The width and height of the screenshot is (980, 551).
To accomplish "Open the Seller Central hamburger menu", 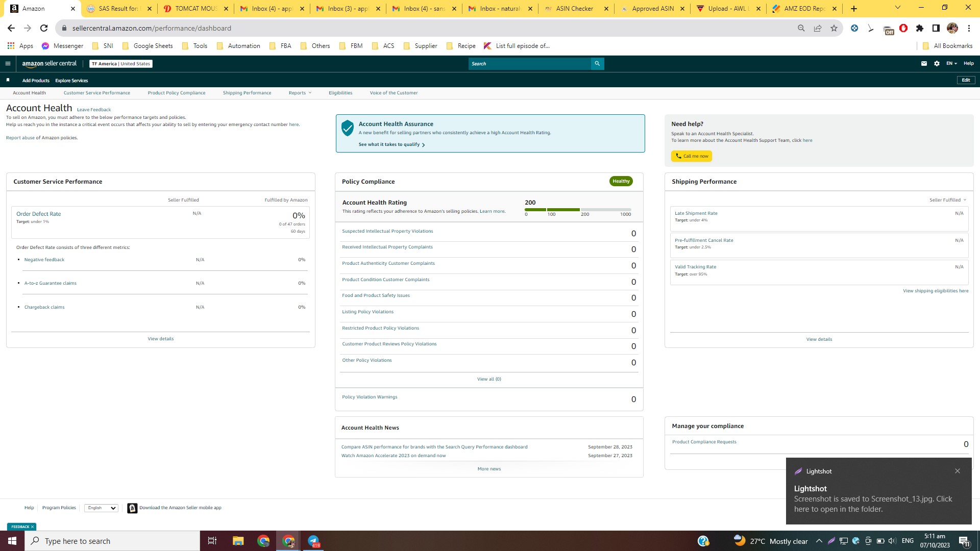I will (8, 64).
